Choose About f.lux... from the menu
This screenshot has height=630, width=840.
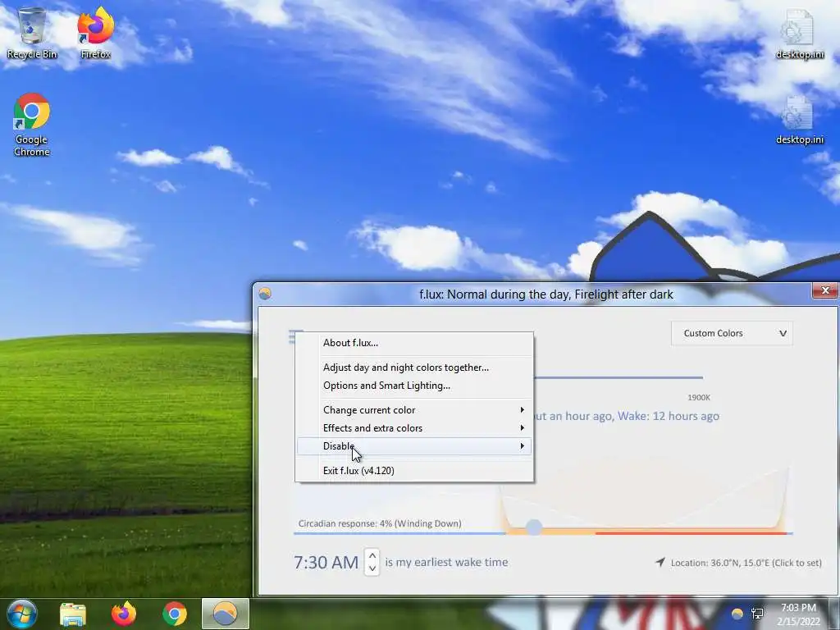coord(414,343)
